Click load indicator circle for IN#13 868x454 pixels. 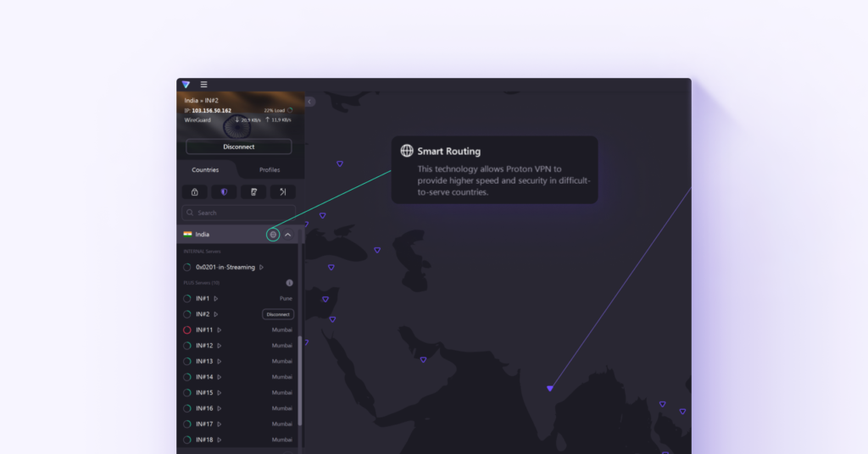pos(187,361)
